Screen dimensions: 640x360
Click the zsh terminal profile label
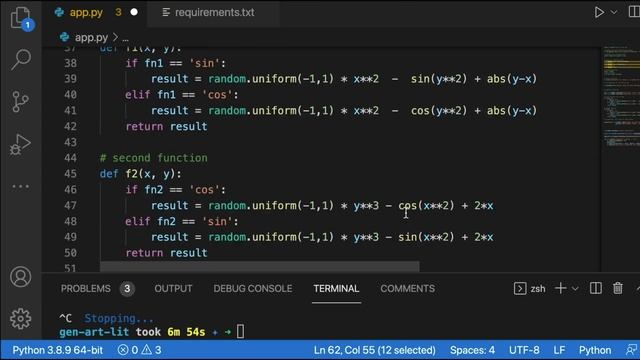click(538, 289)
